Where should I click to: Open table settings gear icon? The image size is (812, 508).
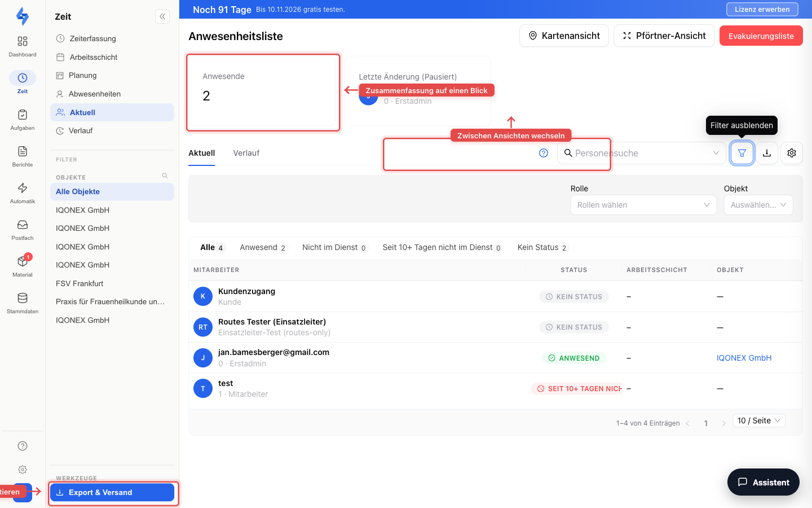pos(792,153)
